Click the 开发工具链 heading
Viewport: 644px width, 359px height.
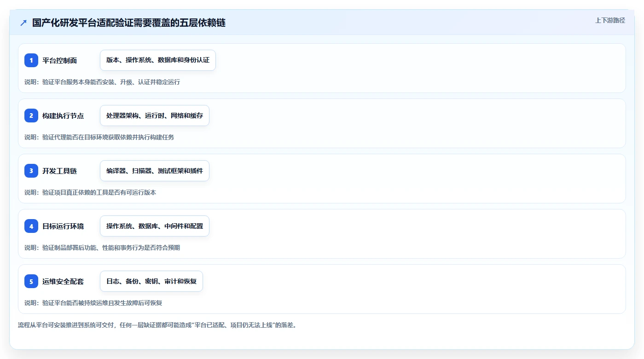point(59,171)
